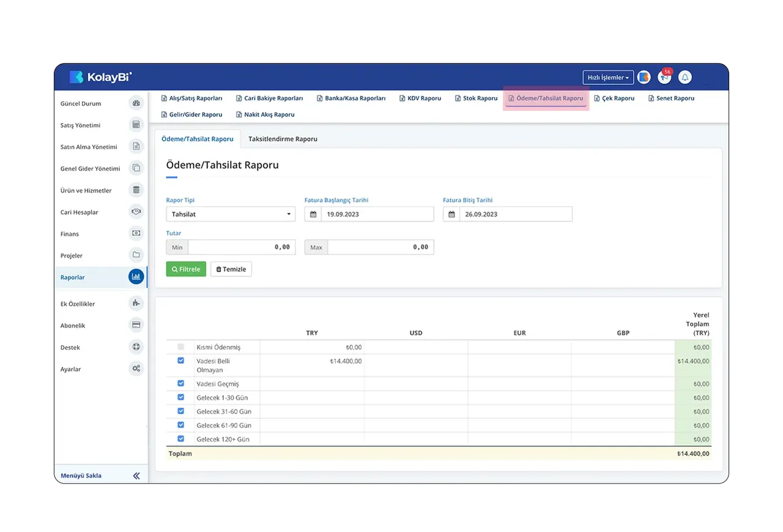The width and height of the screenshot is (783, 532).
Task: Open Ek Özellikler puzzle piece icon
Action: (136, 303)
